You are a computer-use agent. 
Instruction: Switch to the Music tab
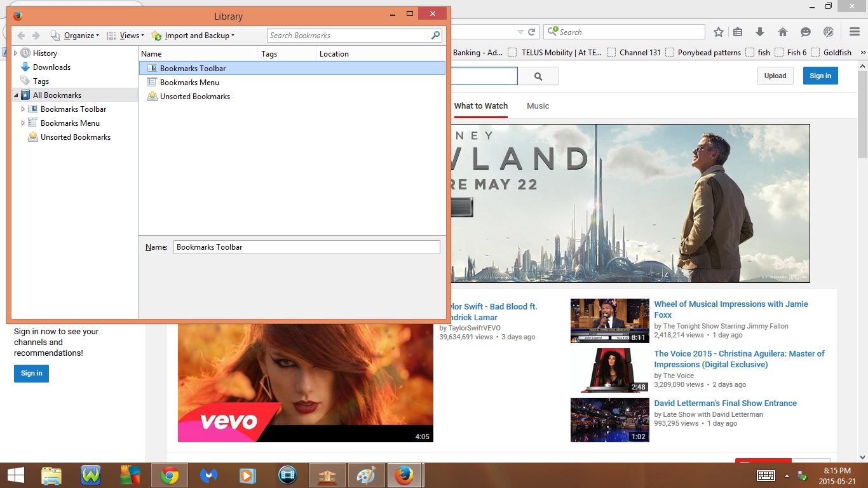(x=538, y=106)
